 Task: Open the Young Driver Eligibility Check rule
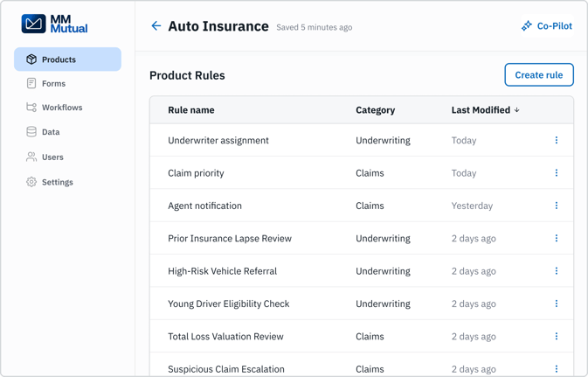pyautogui.click(x=228, y=304)
